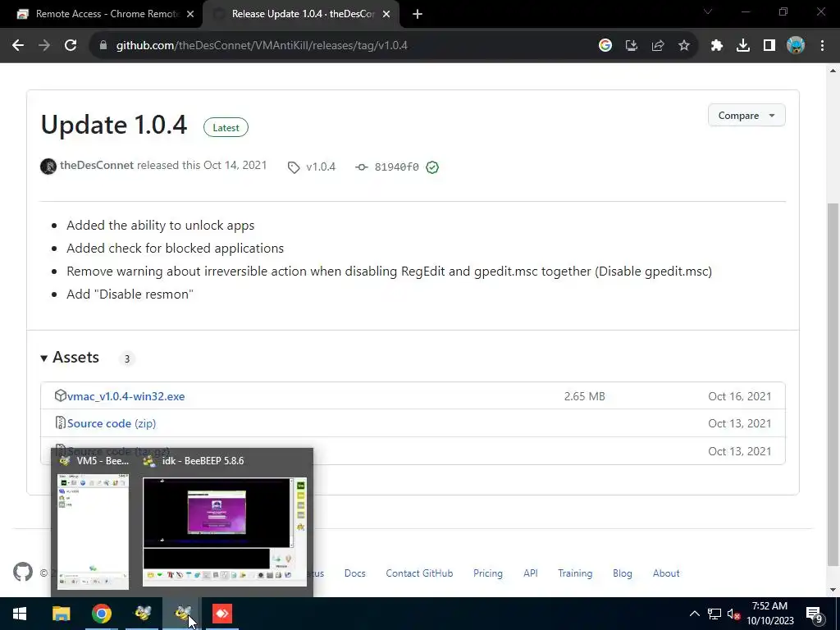Switch to Remote Access Chrome Remote tab
The image size is (840, 630).
tap(102, 15)
